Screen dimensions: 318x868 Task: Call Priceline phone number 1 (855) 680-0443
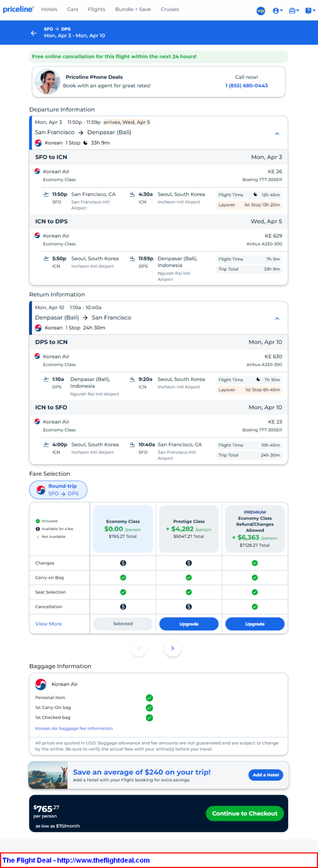(x=246, y=85)
